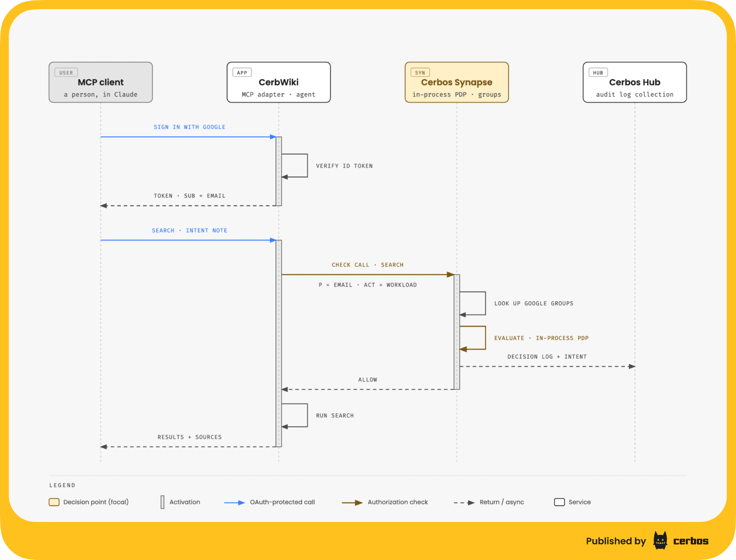Select the CerbWiki title
Screen dimensions: 736x560
279,82
